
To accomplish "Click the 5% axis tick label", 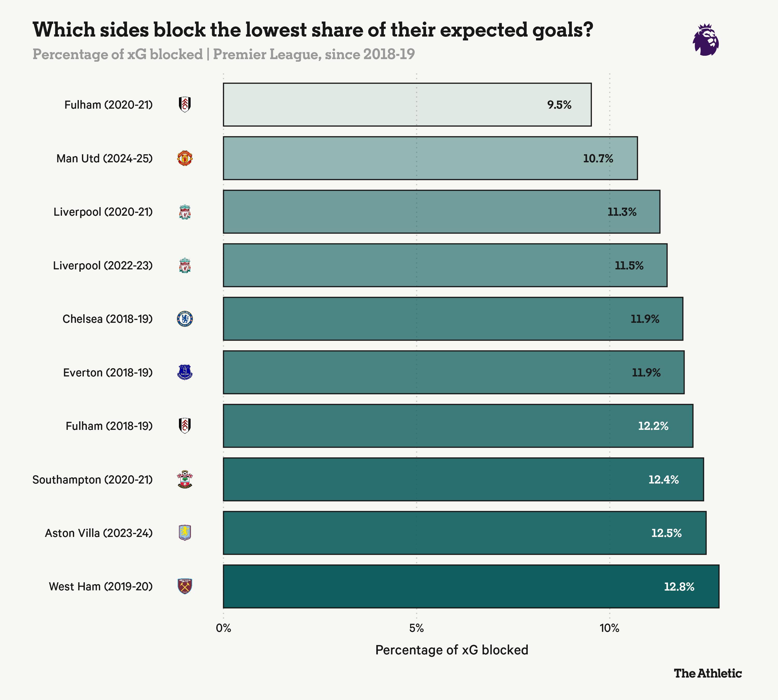I will pos(416,628).
